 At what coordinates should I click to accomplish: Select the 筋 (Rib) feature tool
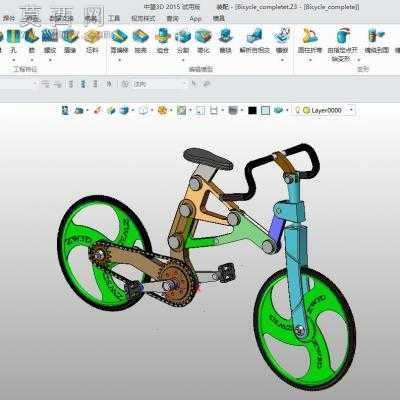click(x=32, y=41)
